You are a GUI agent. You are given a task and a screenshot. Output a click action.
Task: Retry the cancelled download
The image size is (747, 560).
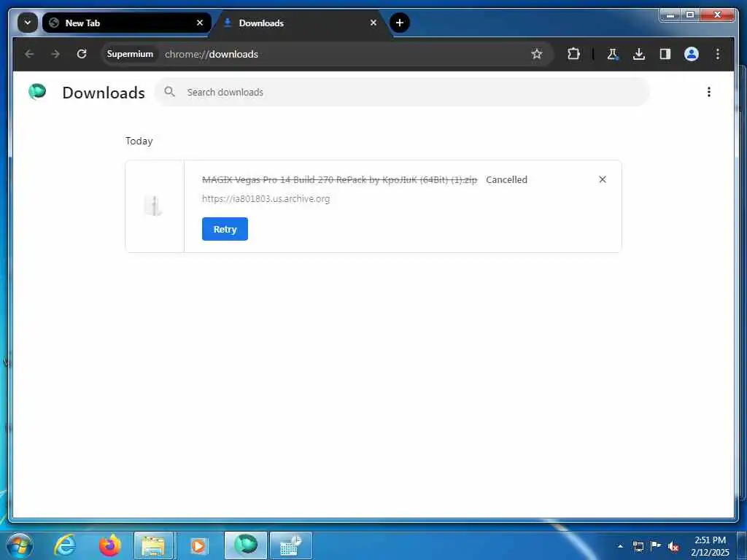tap(225, 229)
